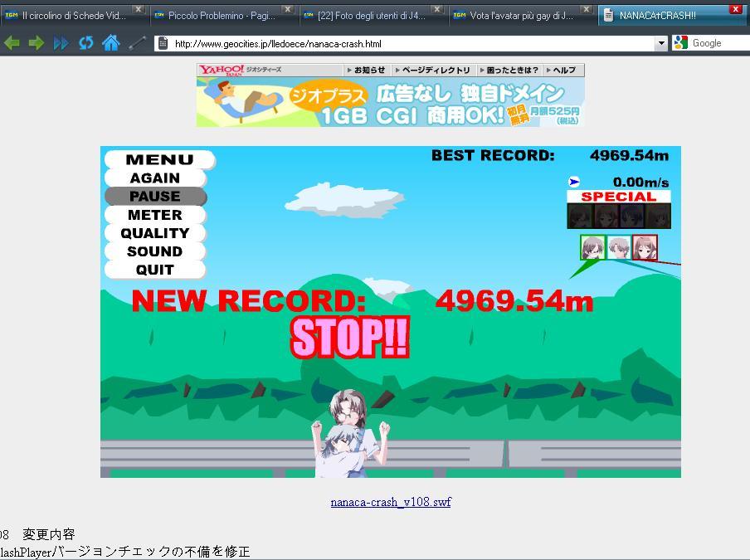
Task: Select the red-framed character portrait
Action: point(645,247)
